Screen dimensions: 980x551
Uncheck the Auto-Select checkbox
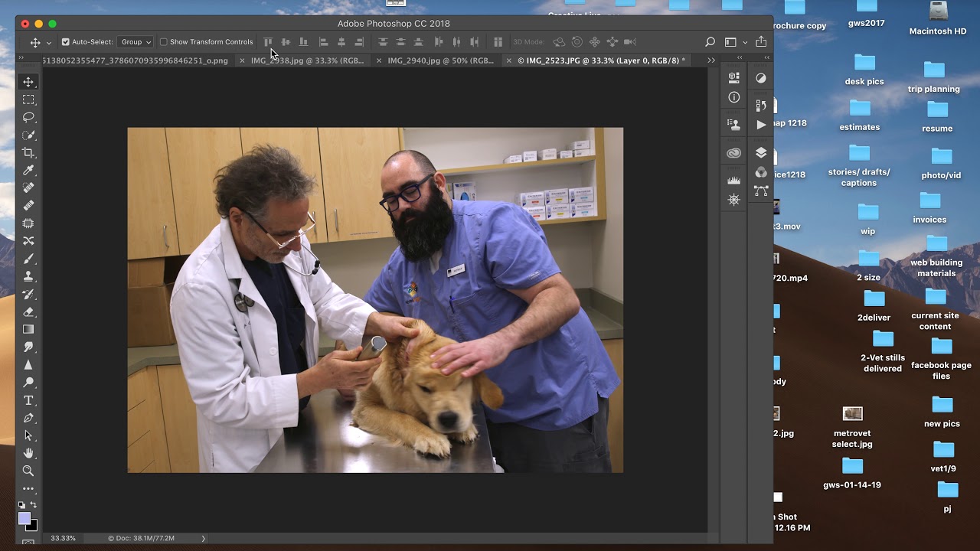(66, 42)
